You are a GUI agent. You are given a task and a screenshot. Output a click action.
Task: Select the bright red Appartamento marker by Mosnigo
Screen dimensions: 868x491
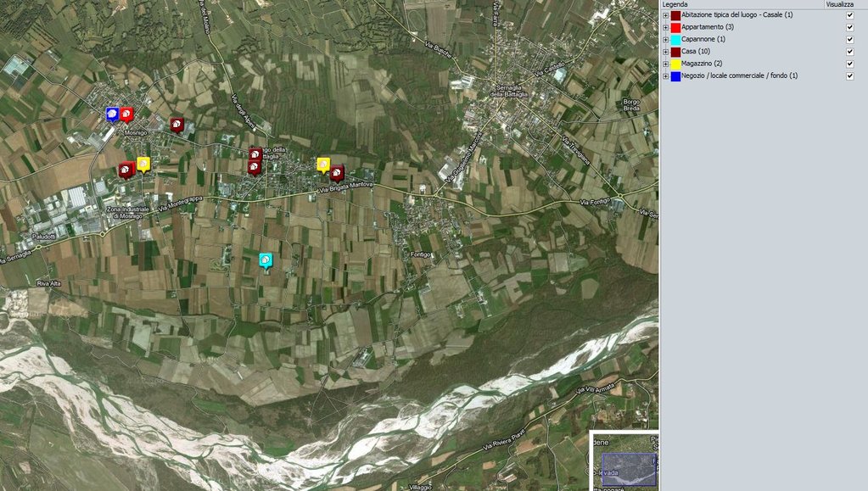pos(126,114)
